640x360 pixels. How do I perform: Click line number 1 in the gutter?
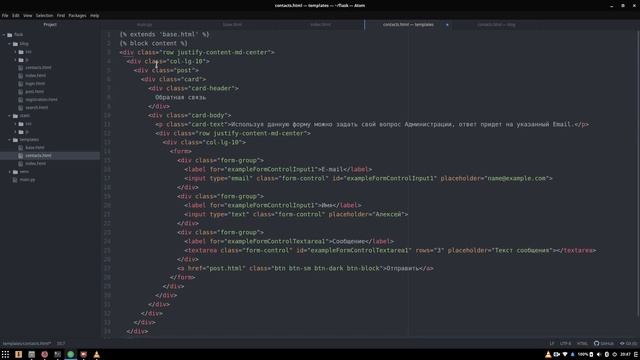point(109,35)
